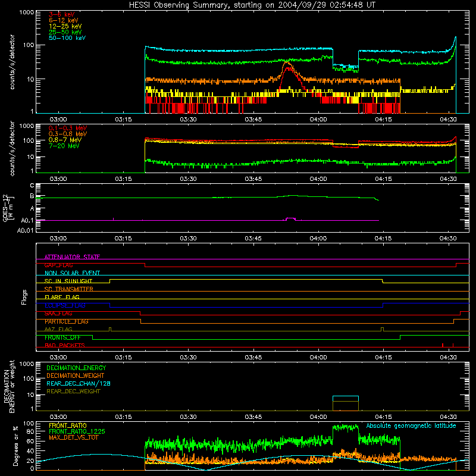Click the vertical Flags axis title
This screenshot has height=476, width=476.
24,297
